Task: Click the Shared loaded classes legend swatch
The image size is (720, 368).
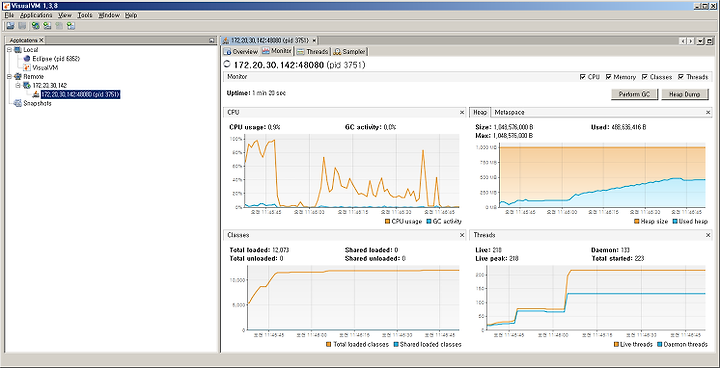Action: (396, 344)
